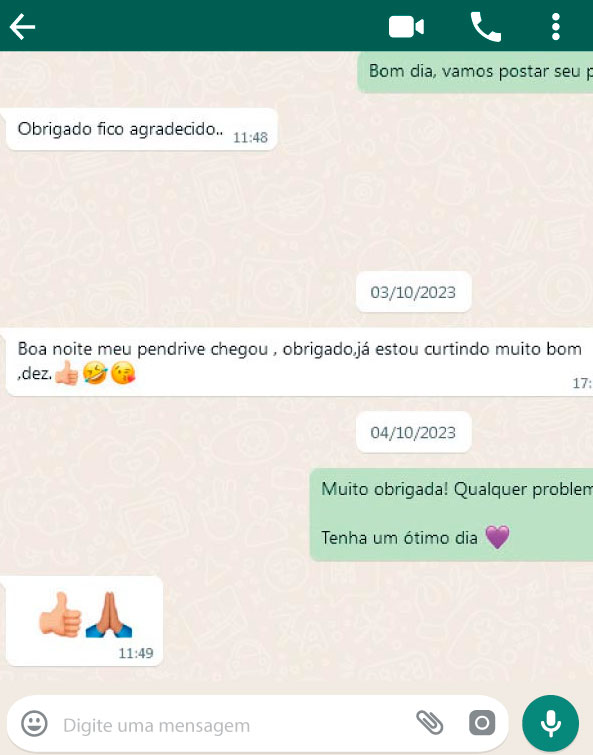Select the 'Obrigado fico agradecido..' message
Viewport: 593px width, 755px height.
pos(142,130)
